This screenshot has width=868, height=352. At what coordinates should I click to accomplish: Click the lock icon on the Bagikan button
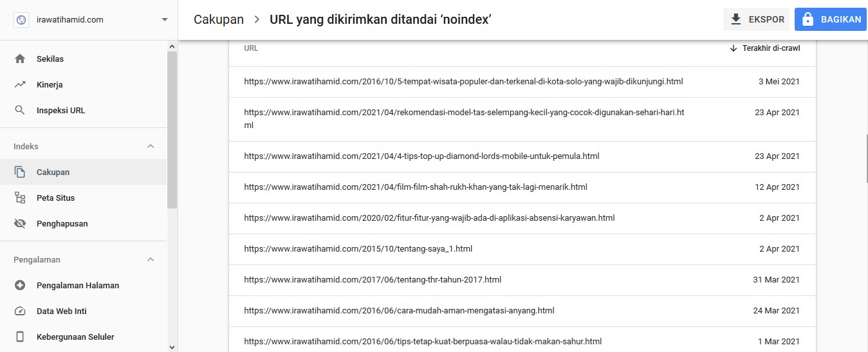pos(808,19)
